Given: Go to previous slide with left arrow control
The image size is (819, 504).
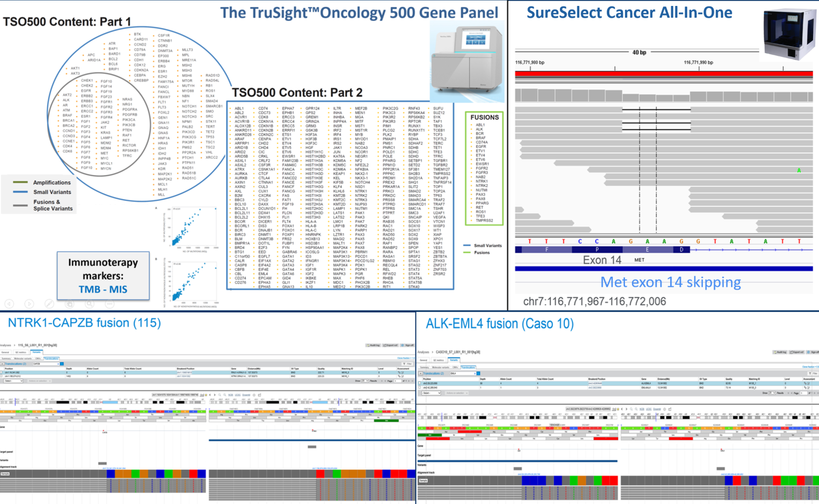Looking at the screenshot, I should coord(9,304).
